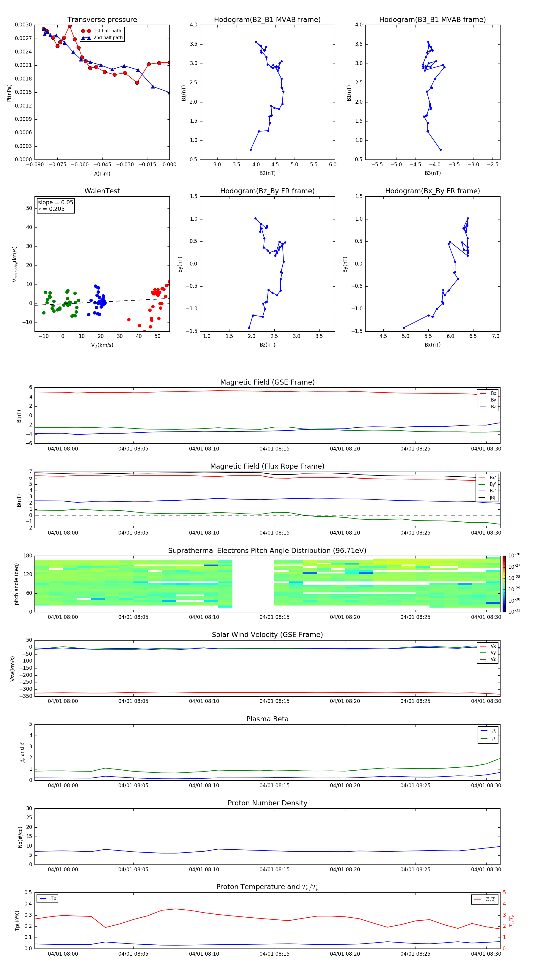
Task: Click the lowest data point in B3_B1 hodogram
Action: coord(440,150)
